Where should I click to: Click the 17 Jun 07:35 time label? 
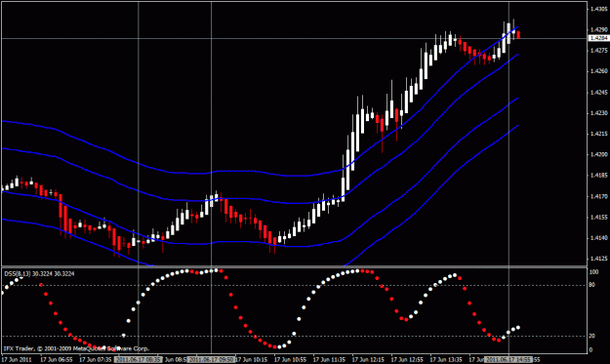[x=96, y=360]
